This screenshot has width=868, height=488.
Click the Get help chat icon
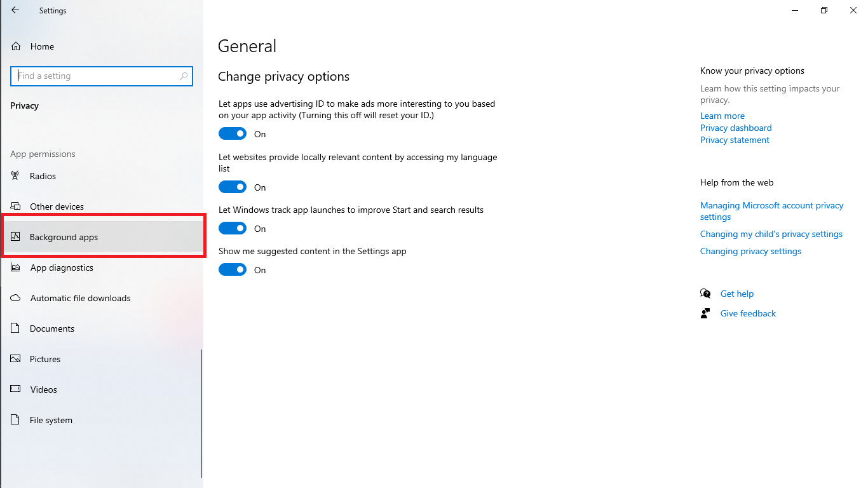pyautogui.click(x=705, y=294)
